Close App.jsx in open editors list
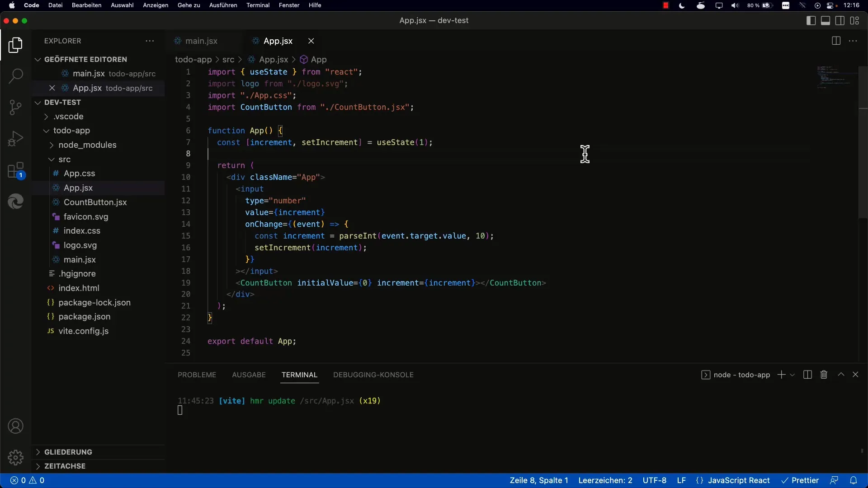 (x=52, y=88)
